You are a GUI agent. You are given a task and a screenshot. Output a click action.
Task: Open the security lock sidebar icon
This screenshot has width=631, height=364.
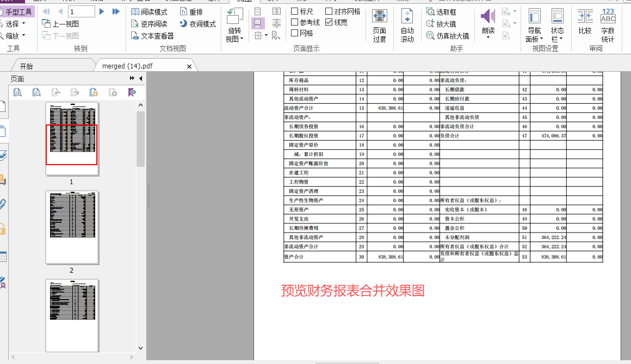tap(3, 229)
